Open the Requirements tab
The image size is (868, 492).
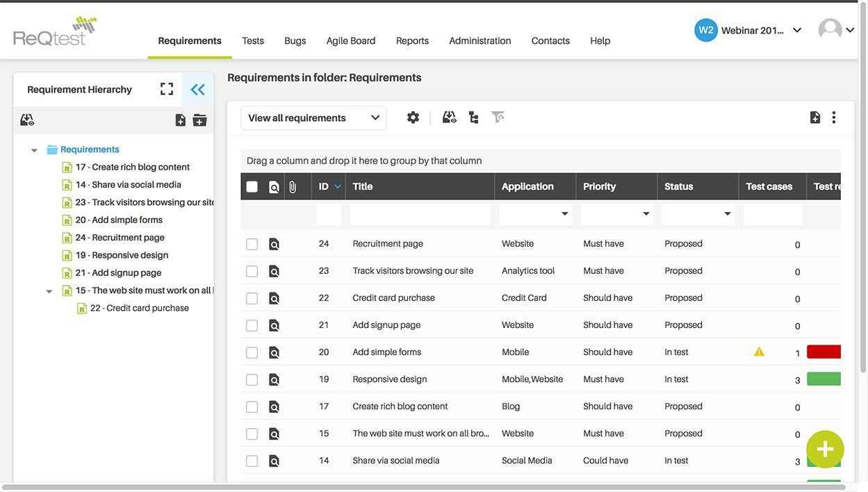tap(190, 40)
